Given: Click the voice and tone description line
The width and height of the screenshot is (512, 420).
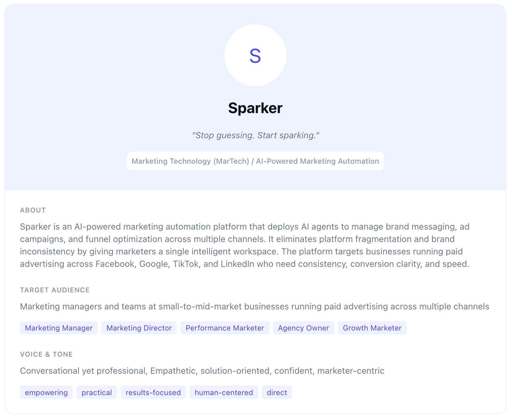Looking at the screenshot, I should click(x=202, y=371).
